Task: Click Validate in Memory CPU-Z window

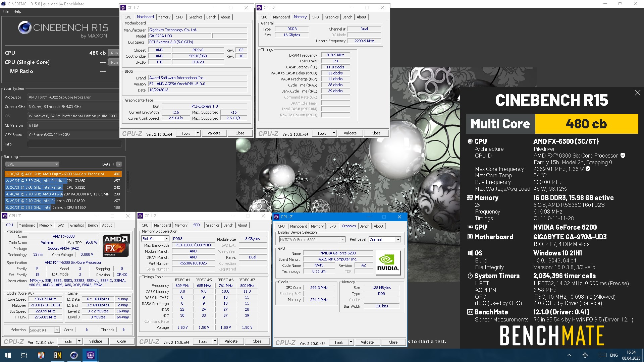Action: (350, 133)
